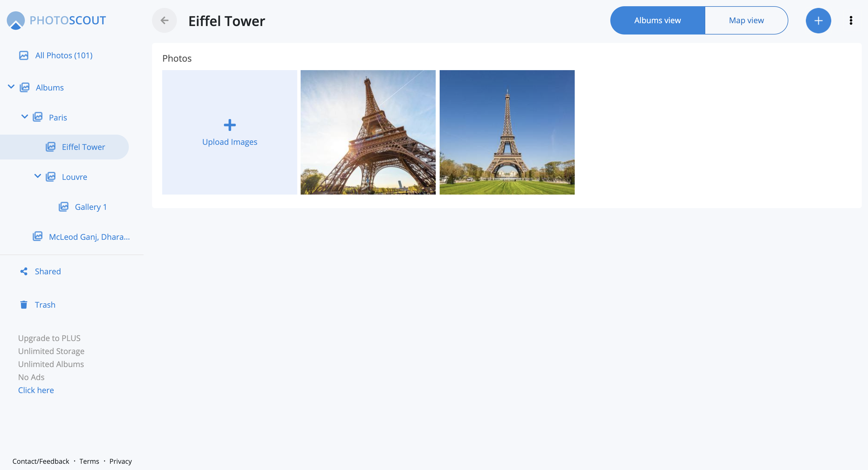868x470 pixels.
Task: Select the McLeod Ganj, Dhara... album
Action: pos(89,237)
